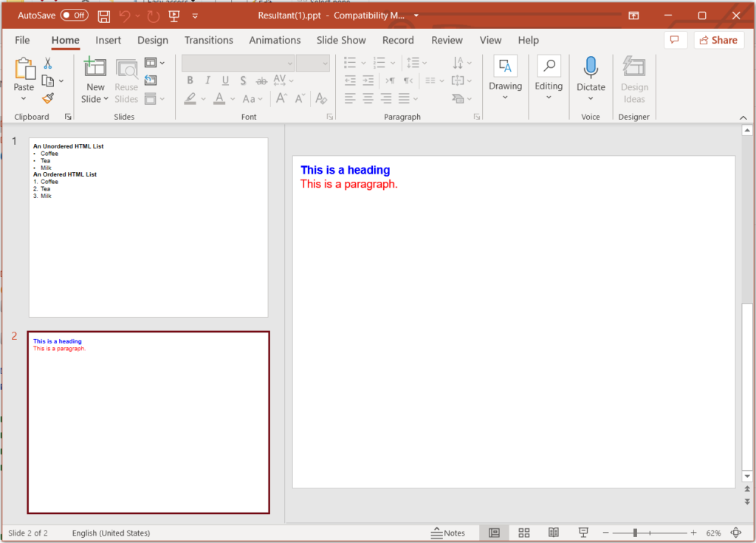This screenshot has width=756, height=543.
Task: Open the Transitions ribbon tab
Action: coord(209,41)
